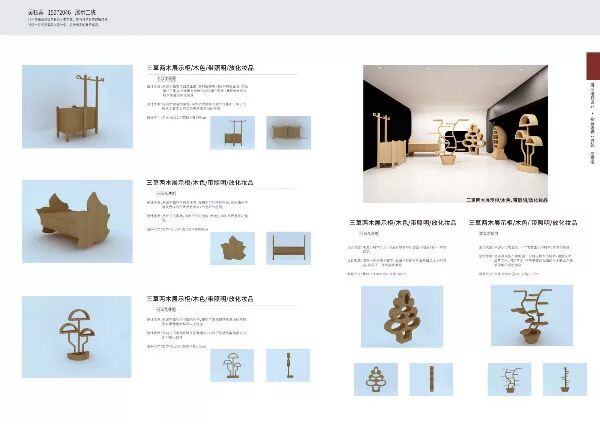Viewport: 600px width, 424px height.
Task: Open the large mushroom shelf render
Action: (x=77, y=337)
